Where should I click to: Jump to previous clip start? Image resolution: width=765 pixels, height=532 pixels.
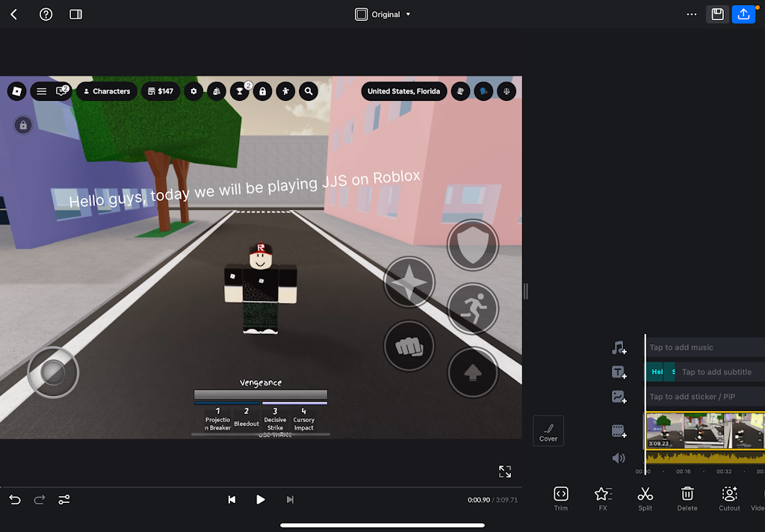point(232,499)
